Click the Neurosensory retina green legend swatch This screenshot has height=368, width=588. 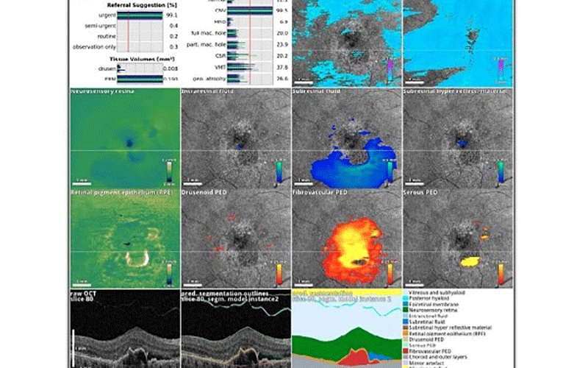click(x=406, y=310)
